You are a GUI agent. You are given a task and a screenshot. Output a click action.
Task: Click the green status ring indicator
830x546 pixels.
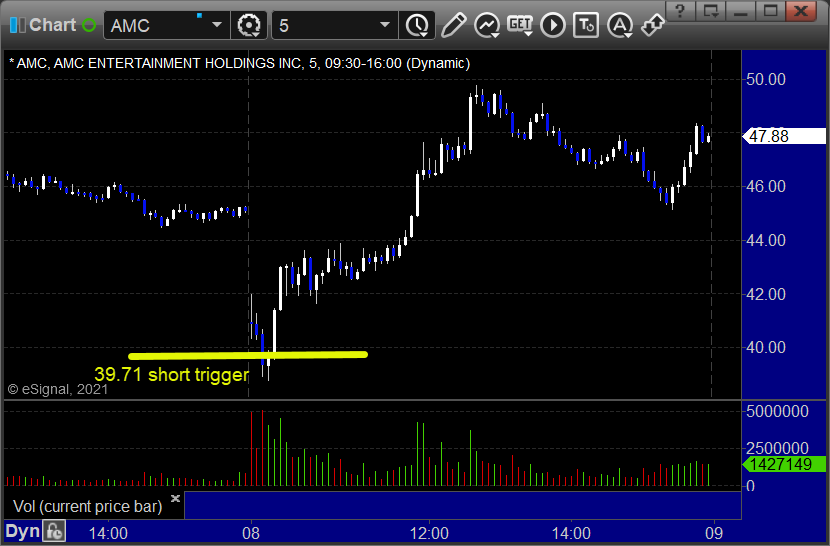coord(89,25)
